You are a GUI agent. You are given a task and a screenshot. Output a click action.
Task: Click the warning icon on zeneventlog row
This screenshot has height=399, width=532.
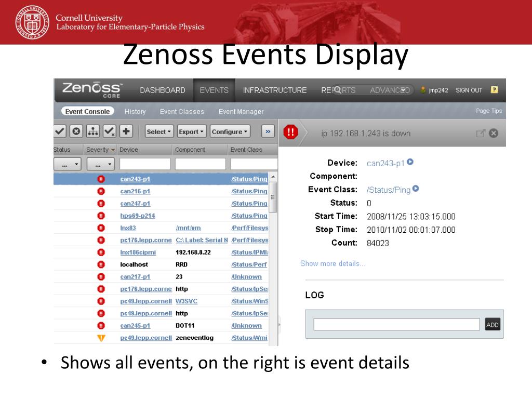[x=101, y=338]
